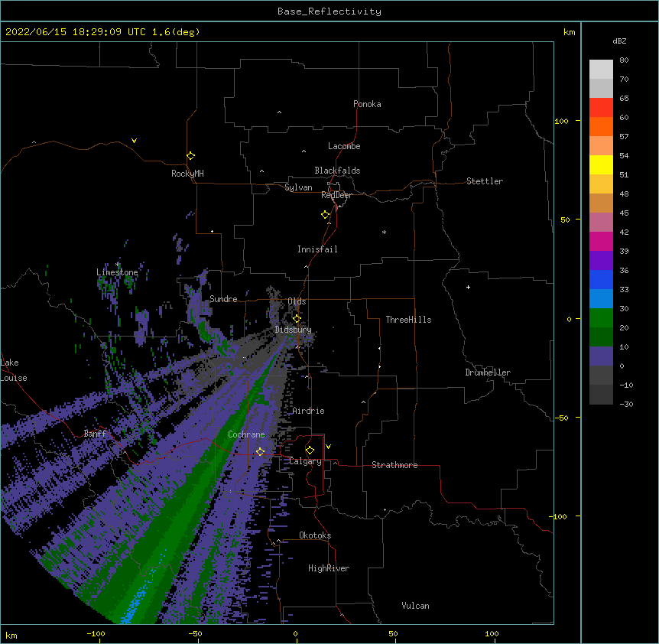Click the km unit label at bottom left
Screen dimensions: 659x644
click(11, 635)
